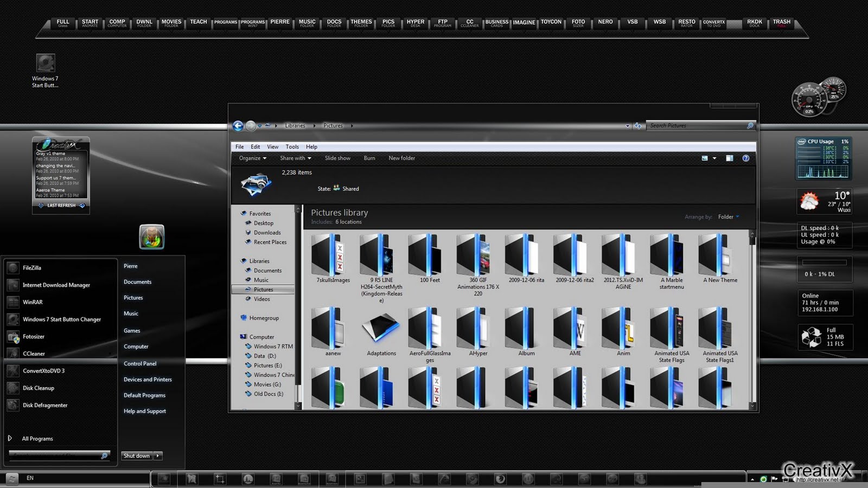Click LAST REFRESH on the CreativX gadget
The height and width of the screenshot is (488, 868).
[x=61, y=206]
